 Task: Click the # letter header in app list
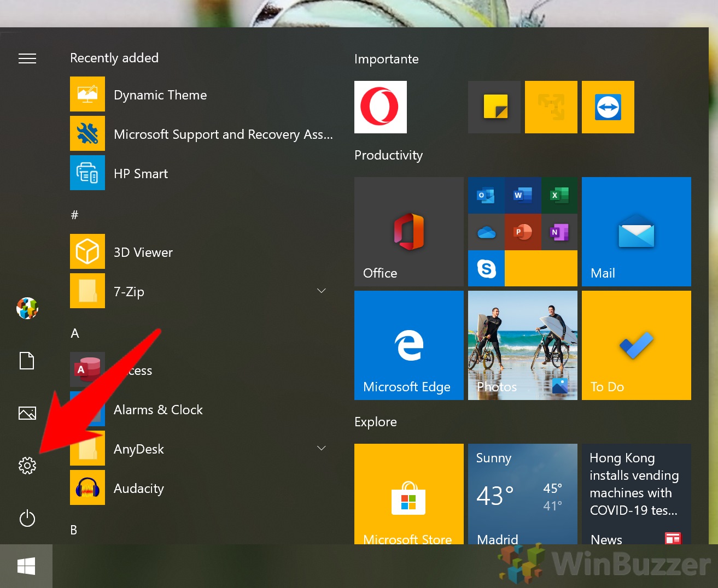tap(75, 215)
